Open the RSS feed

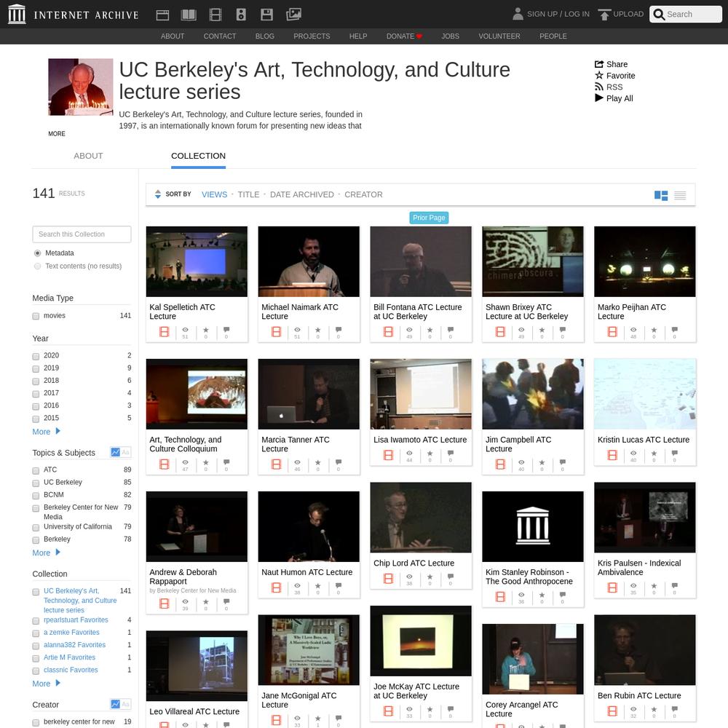coord(609,87)
